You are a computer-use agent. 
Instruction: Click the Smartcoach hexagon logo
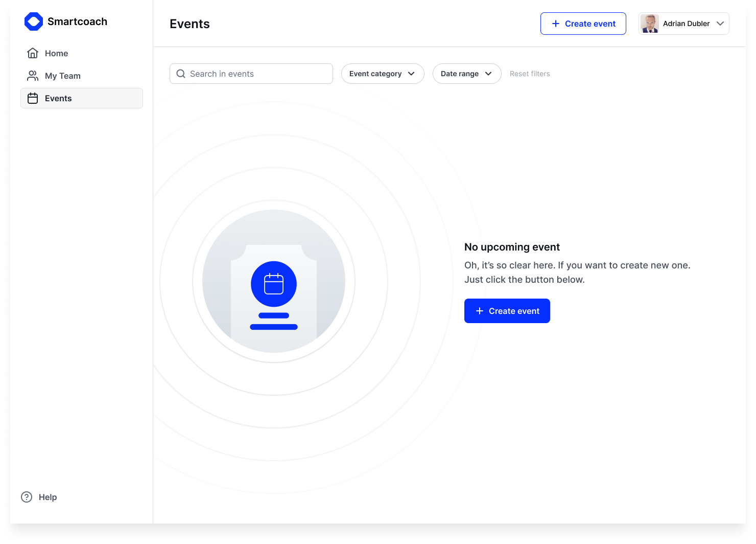[x=34, y=21]
